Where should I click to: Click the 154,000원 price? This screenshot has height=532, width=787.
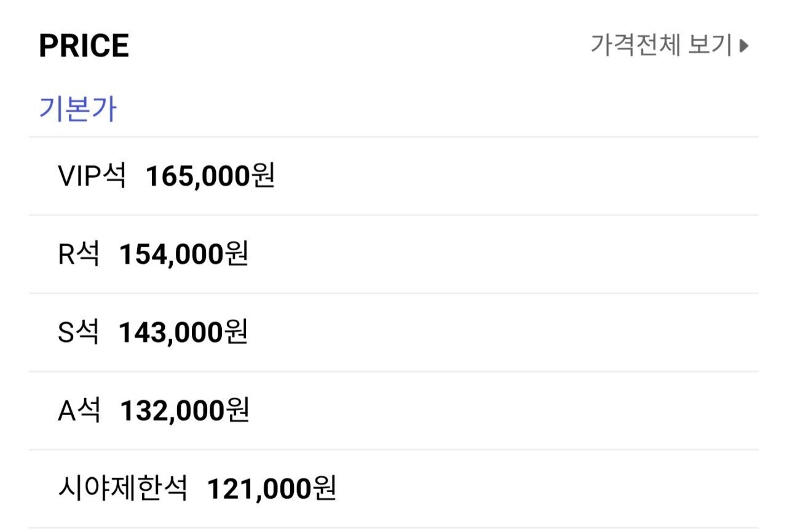coord(183,255)
